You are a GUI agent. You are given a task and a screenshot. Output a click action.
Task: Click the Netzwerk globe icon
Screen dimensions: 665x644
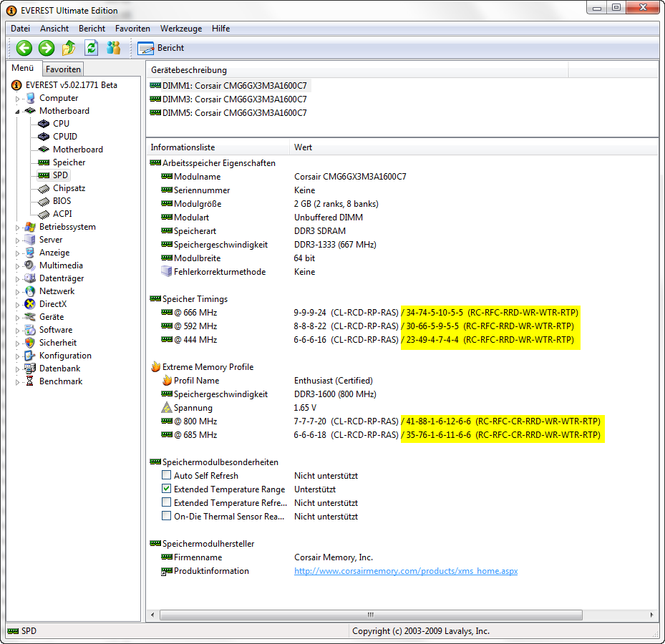pyautogui.click(x=29, y=291)
